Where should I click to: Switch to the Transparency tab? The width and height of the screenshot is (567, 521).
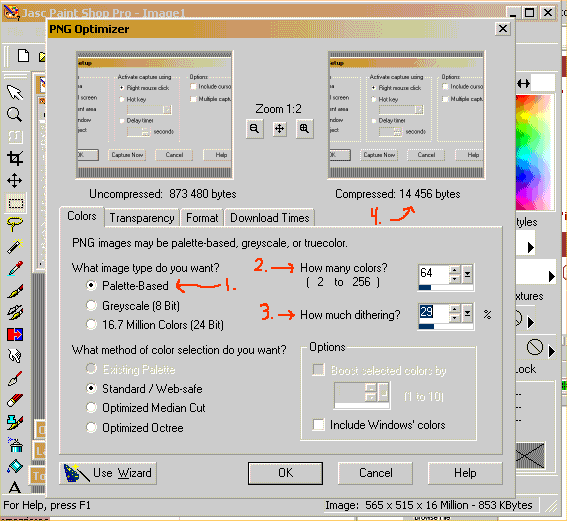tap(142, 218)
